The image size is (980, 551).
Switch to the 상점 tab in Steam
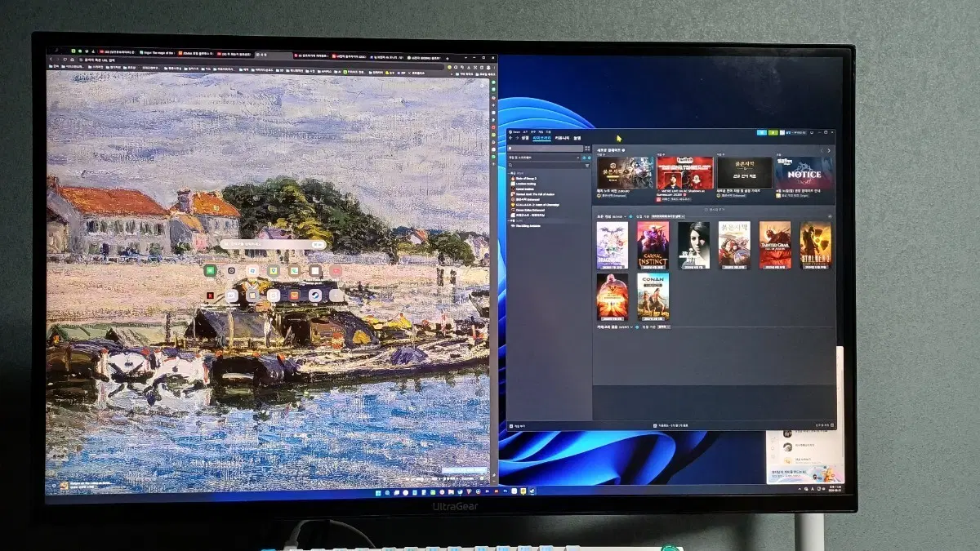pos(525,138)
